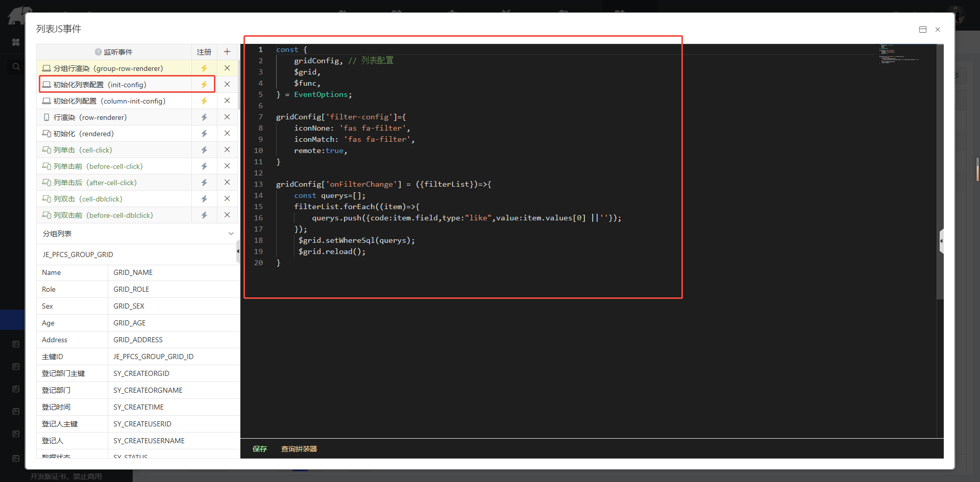Click the GRID_SEX field cell
The width and height of the screenshot is (980, 482).
coord(174,306)
